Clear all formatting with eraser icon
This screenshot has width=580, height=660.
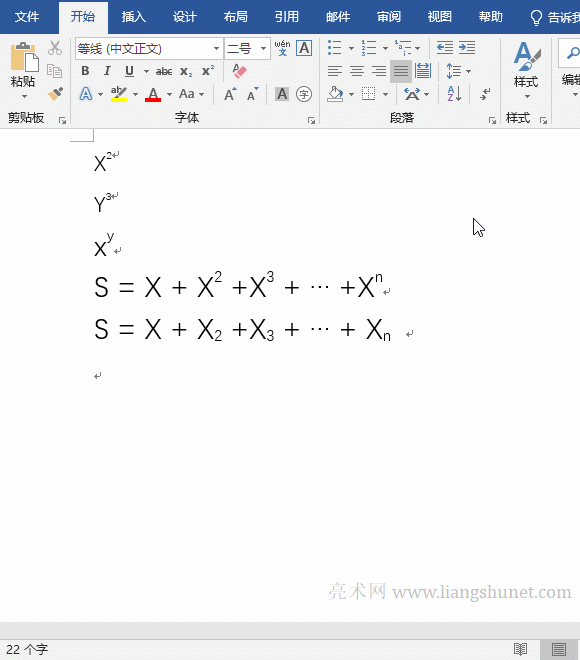click(x=239, y=71)
